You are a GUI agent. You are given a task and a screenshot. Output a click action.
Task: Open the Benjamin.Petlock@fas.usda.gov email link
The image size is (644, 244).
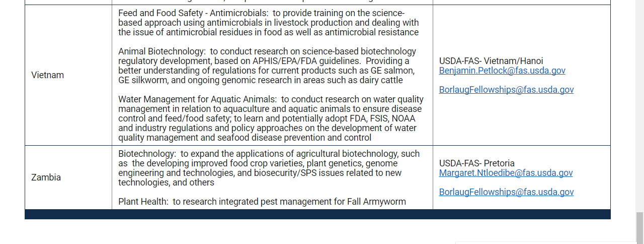(x=502, y=71)
